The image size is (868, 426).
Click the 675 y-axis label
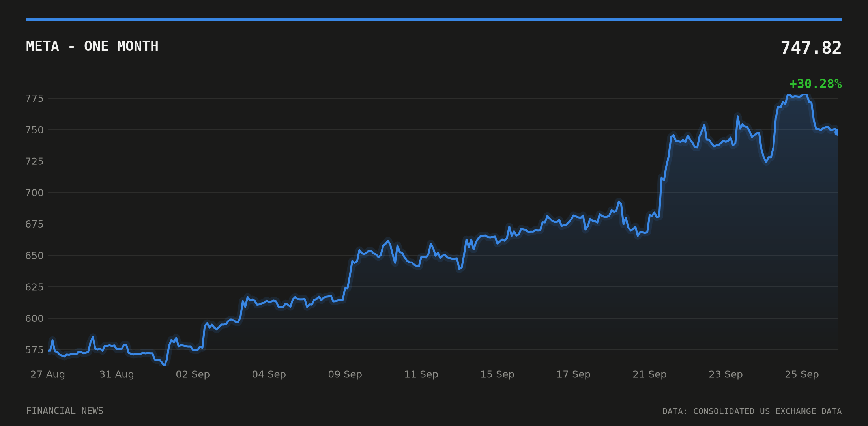click(34, 224)
